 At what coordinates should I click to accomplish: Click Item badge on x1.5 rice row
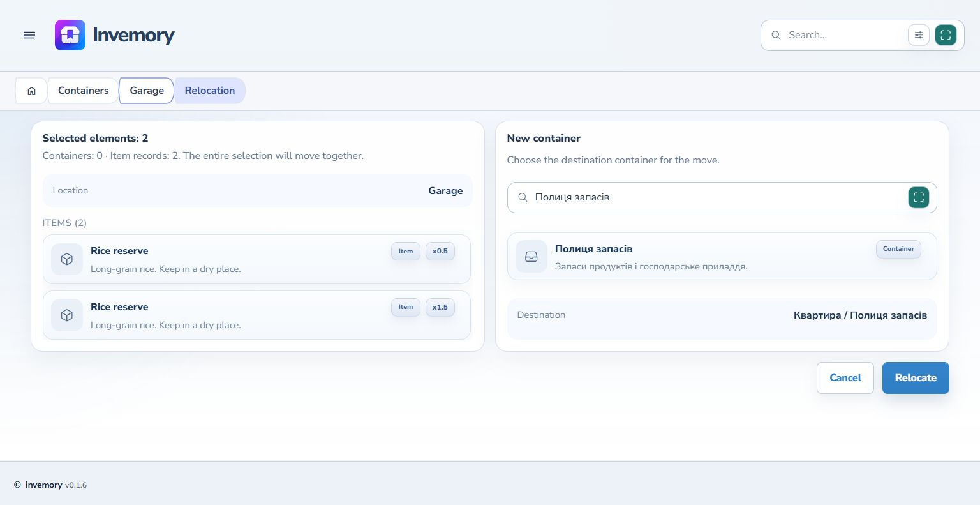406,308
